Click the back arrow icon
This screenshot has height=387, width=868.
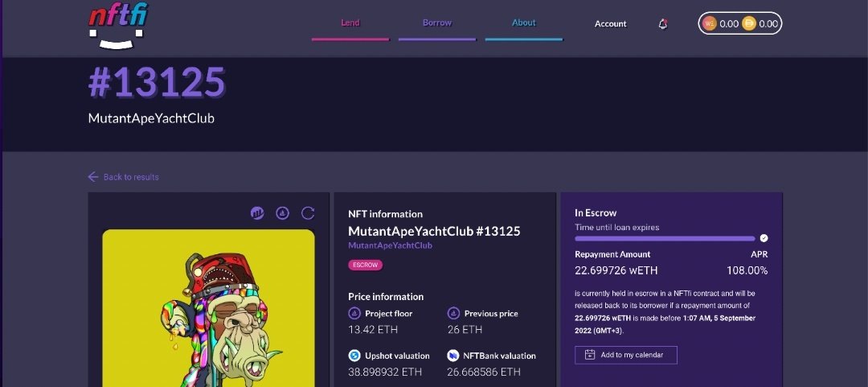[93, 177]
